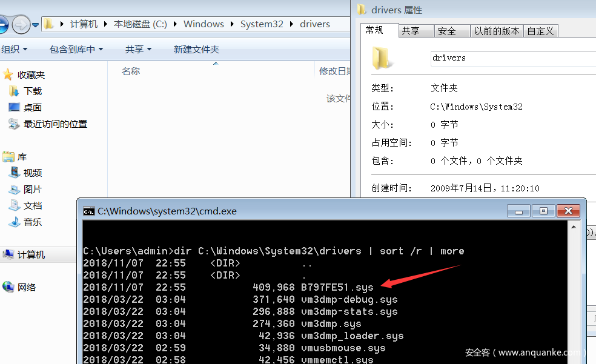This screenshot has height=364, width=596.
Task: Open the Downloads folder icon
Action: [x=15, y=91]
